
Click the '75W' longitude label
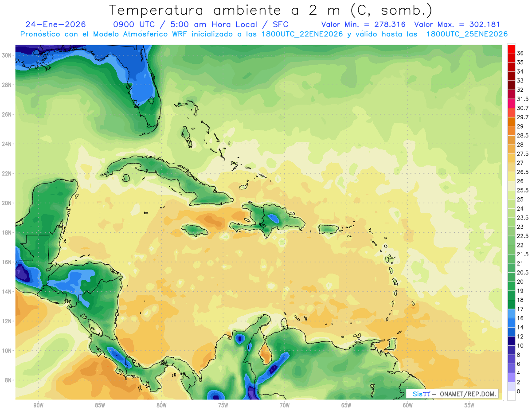pos(223,405)
